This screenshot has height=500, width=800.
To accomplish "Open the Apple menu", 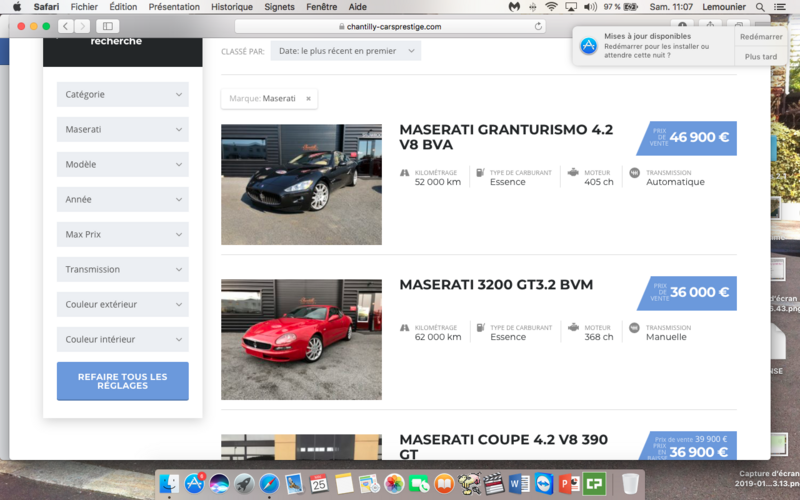I will pos(16,7).
